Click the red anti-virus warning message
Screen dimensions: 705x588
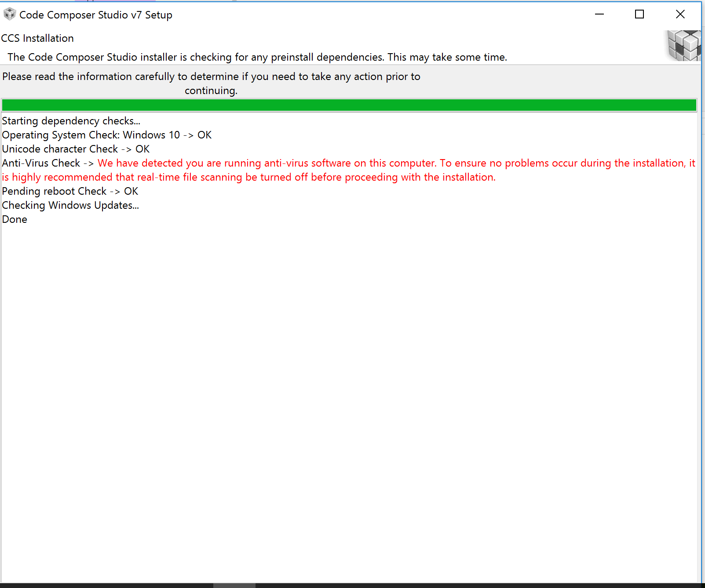(348, 170)
